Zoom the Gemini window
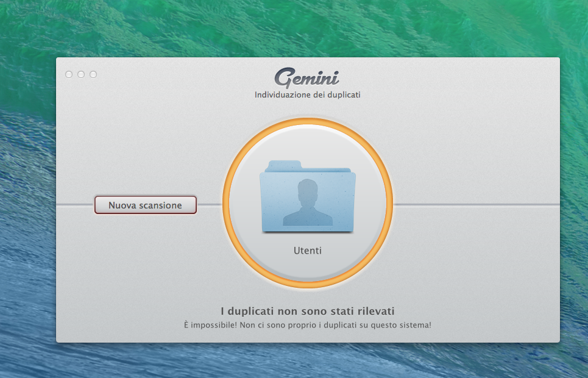The height and width of the screenshot is (378, 588). tap(93, 74)
